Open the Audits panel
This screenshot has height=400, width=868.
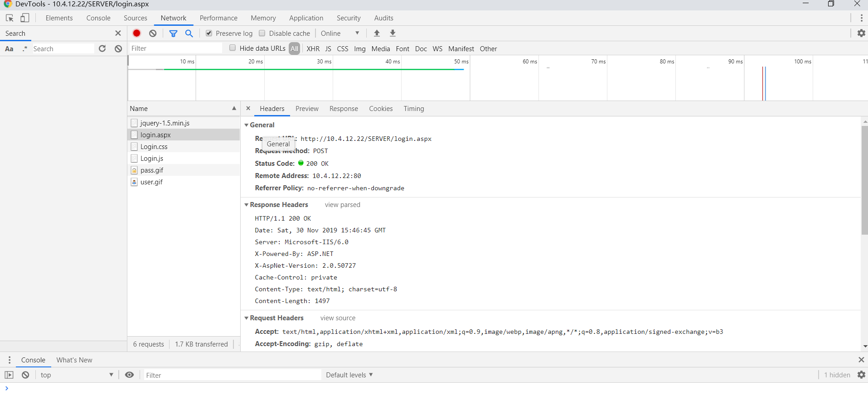pos(383,18)
